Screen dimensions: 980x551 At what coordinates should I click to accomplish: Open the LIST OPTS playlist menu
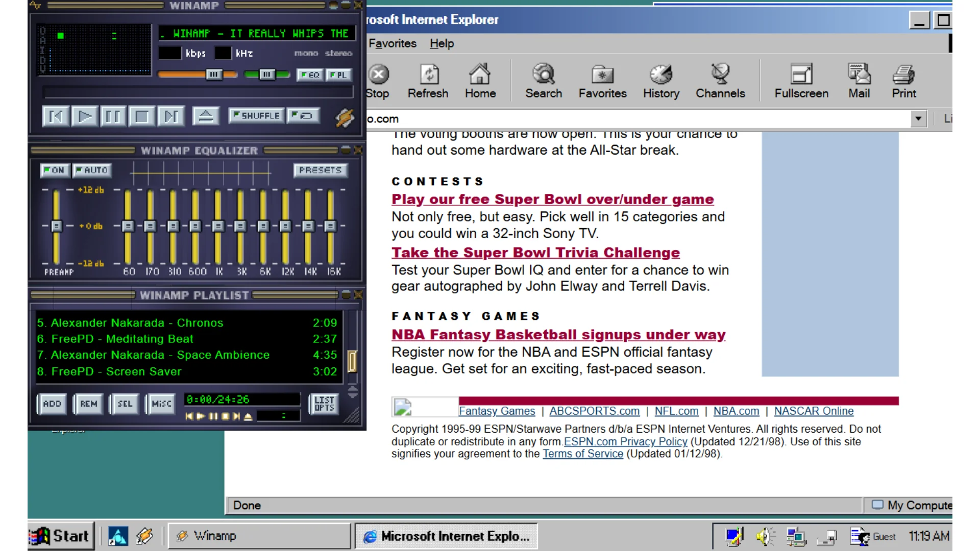click(324, 404)
